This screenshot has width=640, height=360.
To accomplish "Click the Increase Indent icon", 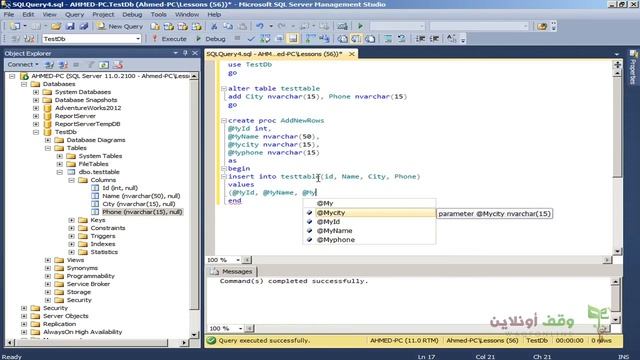I will (434, 39).
